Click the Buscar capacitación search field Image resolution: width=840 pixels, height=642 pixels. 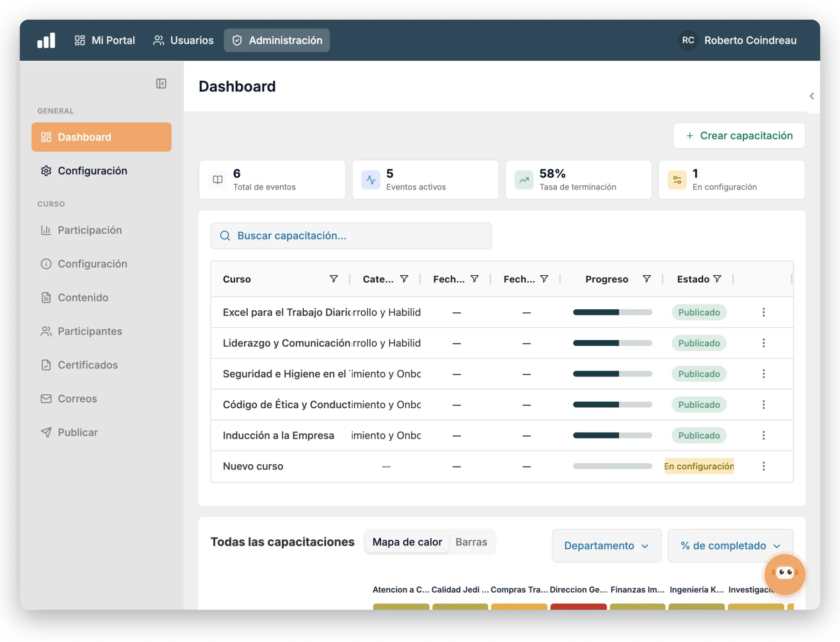pyautogui.click(x=350, y=236)
